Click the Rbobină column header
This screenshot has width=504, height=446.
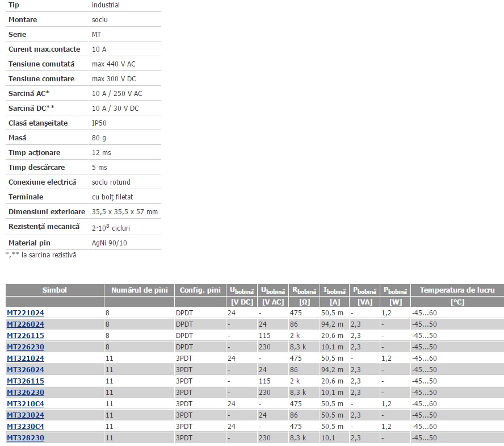click(x=304, y=290)
